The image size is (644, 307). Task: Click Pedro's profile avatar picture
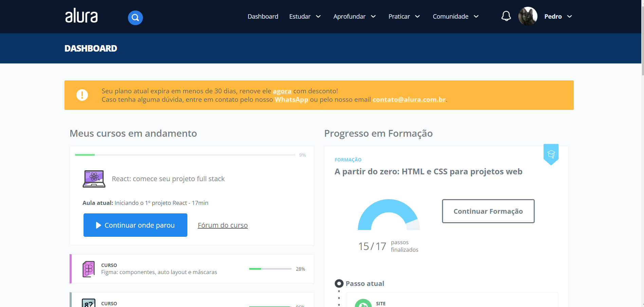click(528, 16)
